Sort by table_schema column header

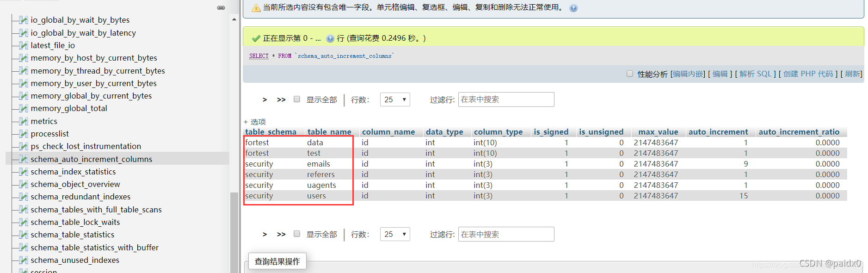tap(271, 132)
